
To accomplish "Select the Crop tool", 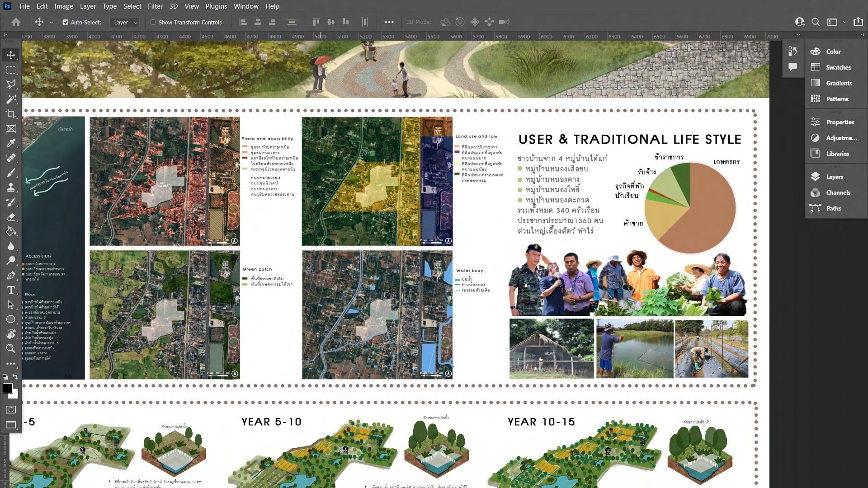I will (x=11, y=114).
